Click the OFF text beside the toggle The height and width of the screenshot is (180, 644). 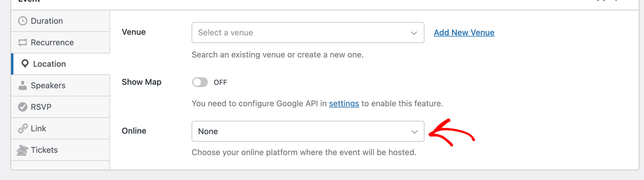pyautogui.click(x=220, y=82)
